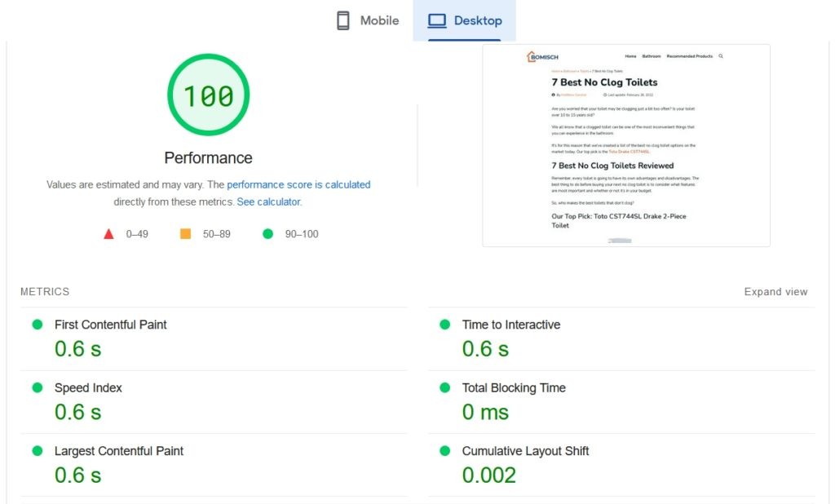This screenshot has width=835, height=504.
Task: Click the 100 performance score gauge
Action: 208,96
